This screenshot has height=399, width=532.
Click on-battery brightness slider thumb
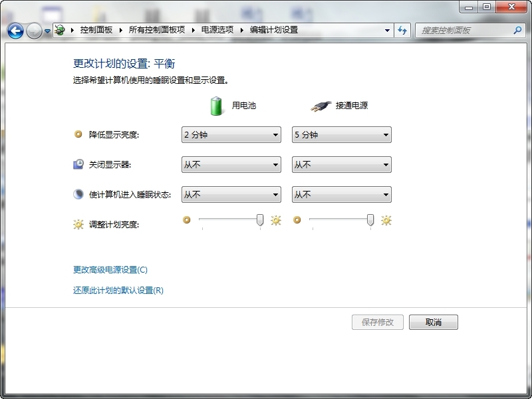pos(260,220)
